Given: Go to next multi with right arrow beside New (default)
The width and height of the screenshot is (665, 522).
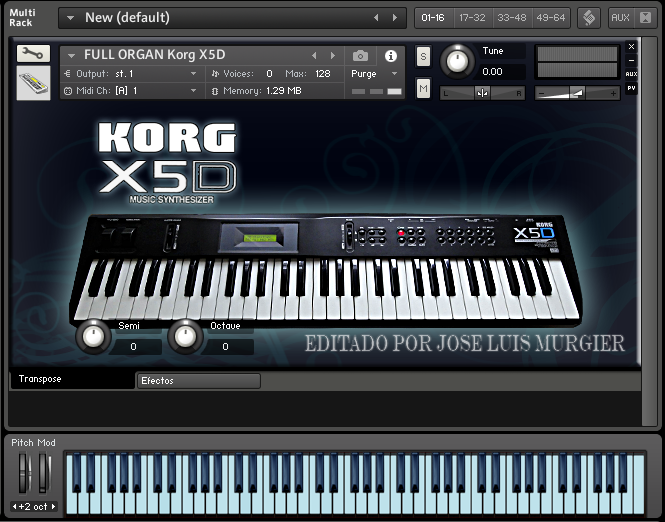Looking at the screenshot, I should point(395,18).
